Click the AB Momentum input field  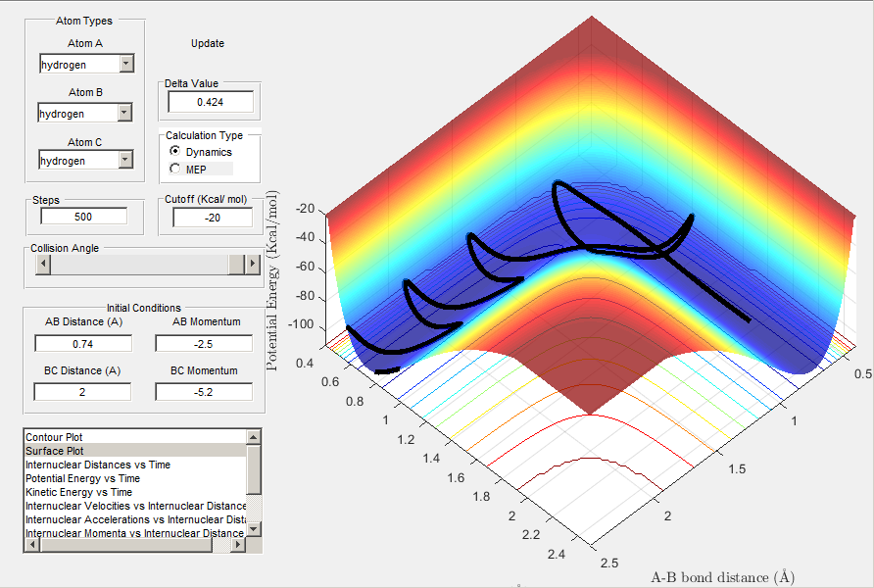click(204, 344)
